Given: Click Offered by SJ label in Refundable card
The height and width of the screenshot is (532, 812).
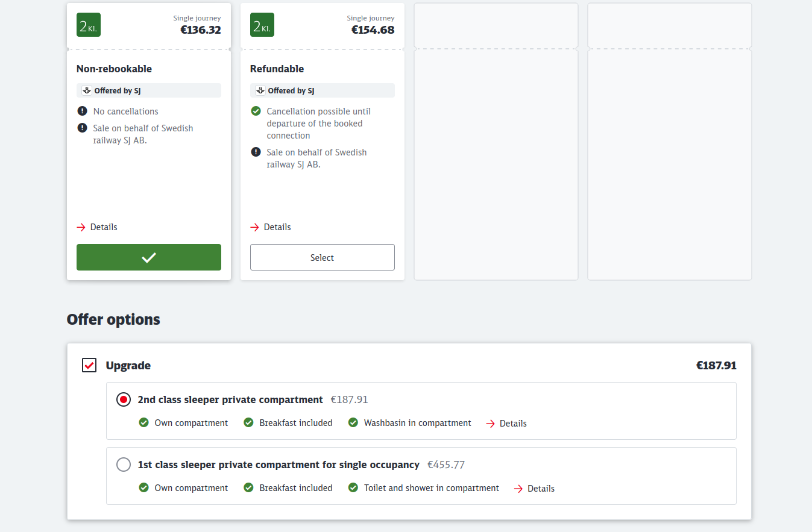Looking at the screenshot, I should [x=291, y=91].
